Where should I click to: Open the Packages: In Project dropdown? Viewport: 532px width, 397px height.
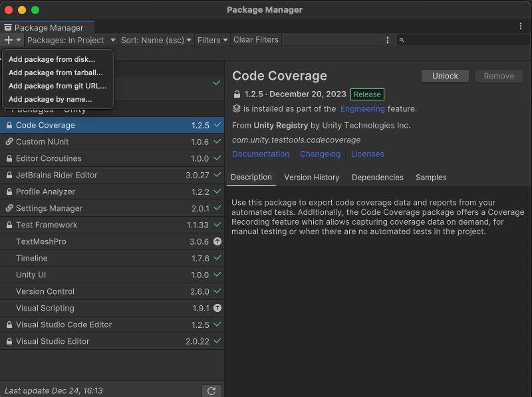coord(70,41)
